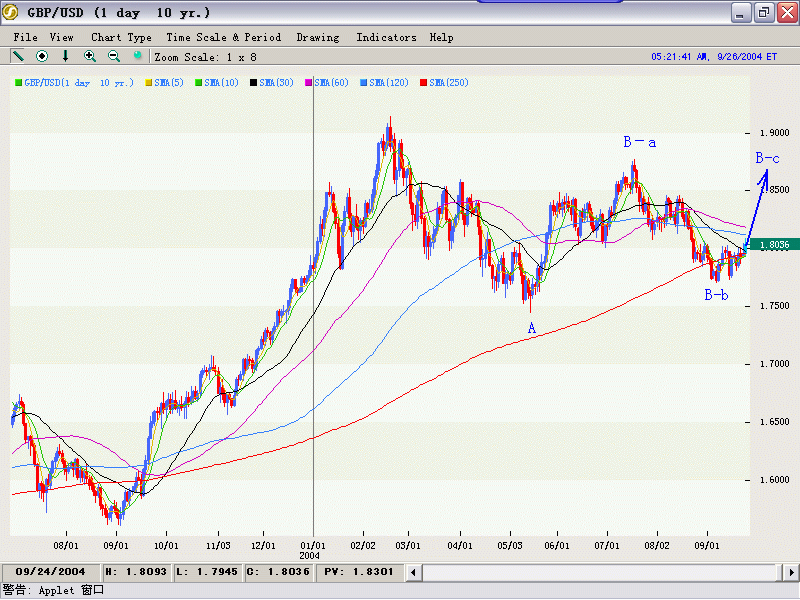Click the PV: 1.8301 value
Screen dimensions: 800x600
359,572
